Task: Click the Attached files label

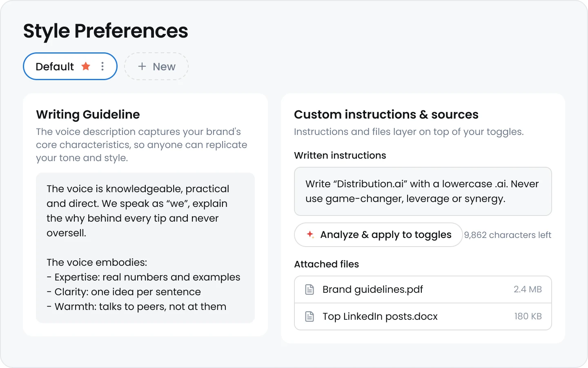Action: (327, 264)
